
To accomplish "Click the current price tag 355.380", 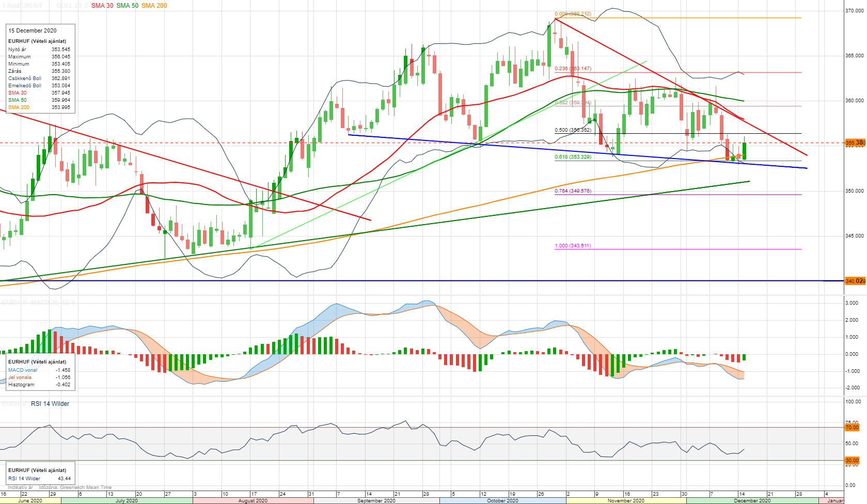I will (x=855, y=143).
